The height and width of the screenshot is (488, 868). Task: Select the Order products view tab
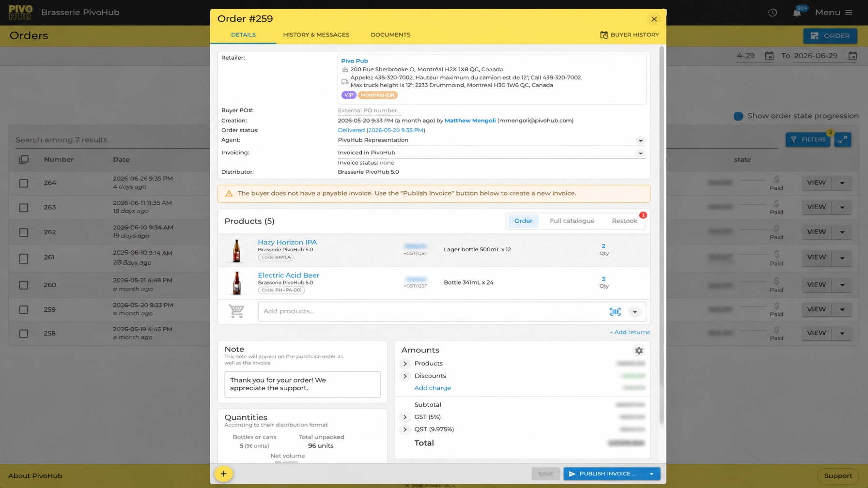click(523, 221)
